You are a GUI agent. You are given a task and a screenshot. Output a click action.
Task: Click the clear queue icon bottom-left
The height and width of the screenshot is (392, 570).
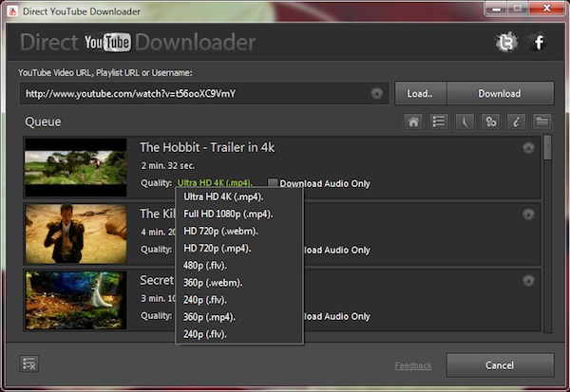coord(29,364)
